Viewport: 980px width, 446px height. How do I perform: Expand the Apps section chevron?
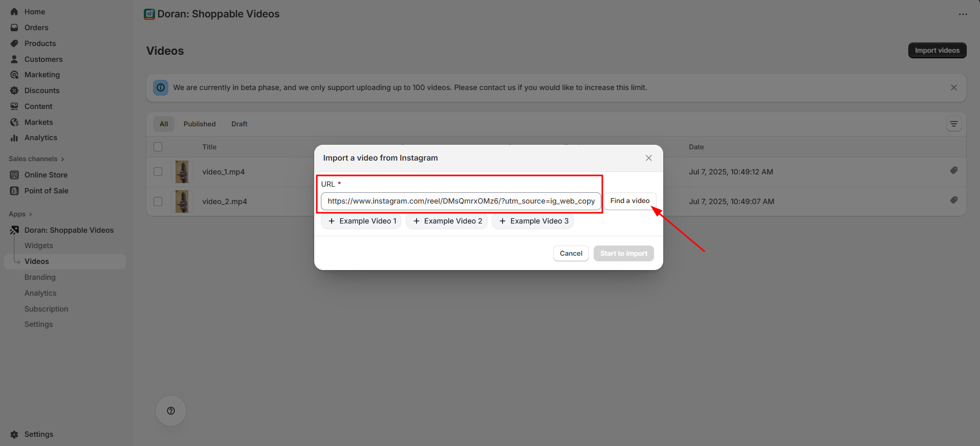click(31, 214)
